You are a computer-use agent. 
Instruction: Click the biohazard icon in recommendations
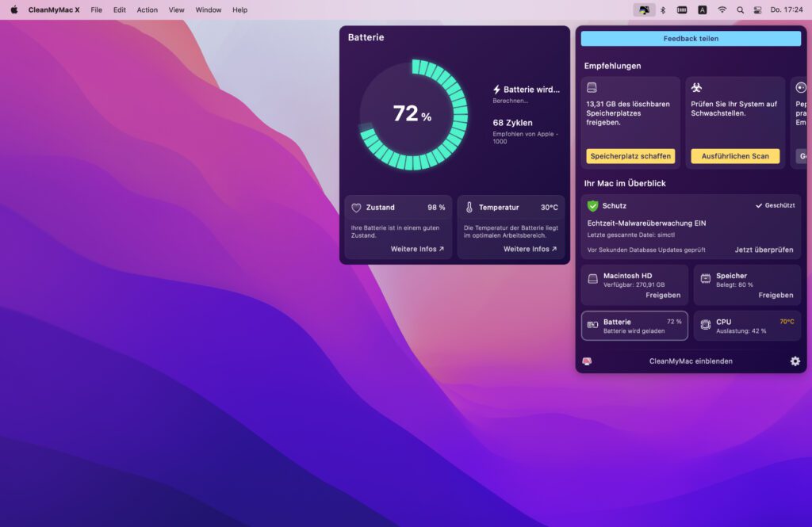point(696,88)
